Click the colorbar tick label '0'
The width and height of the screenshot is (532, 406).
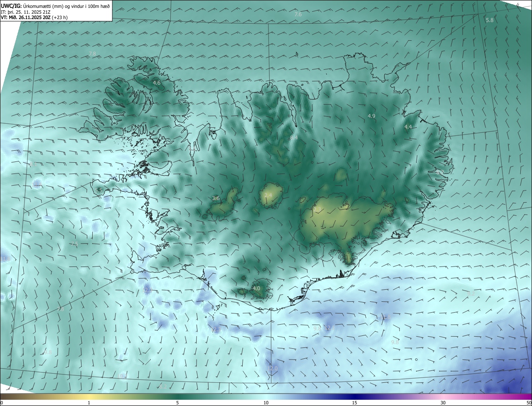[x=2, y=403]
